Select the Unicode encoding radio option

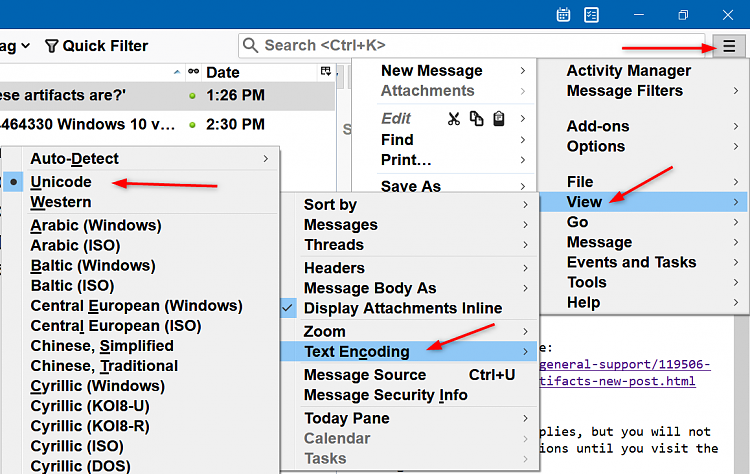[x=61, y=182]
